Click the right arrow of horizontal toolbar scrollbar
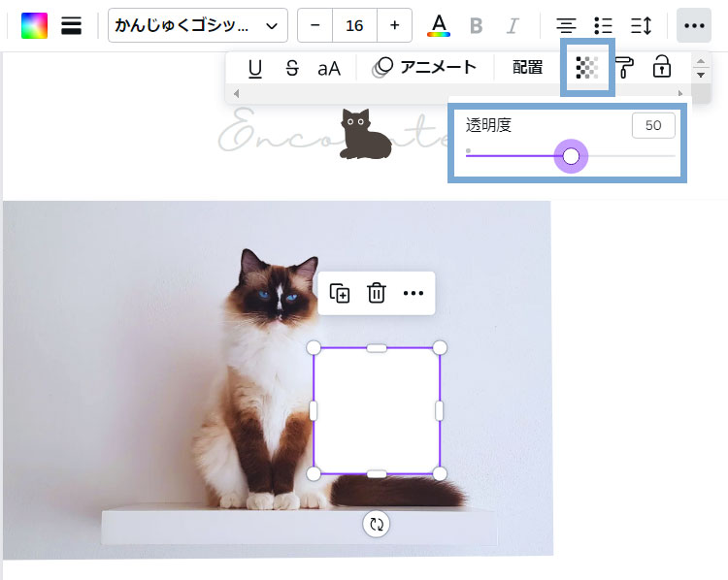728x580 pixels. (680, 93)
